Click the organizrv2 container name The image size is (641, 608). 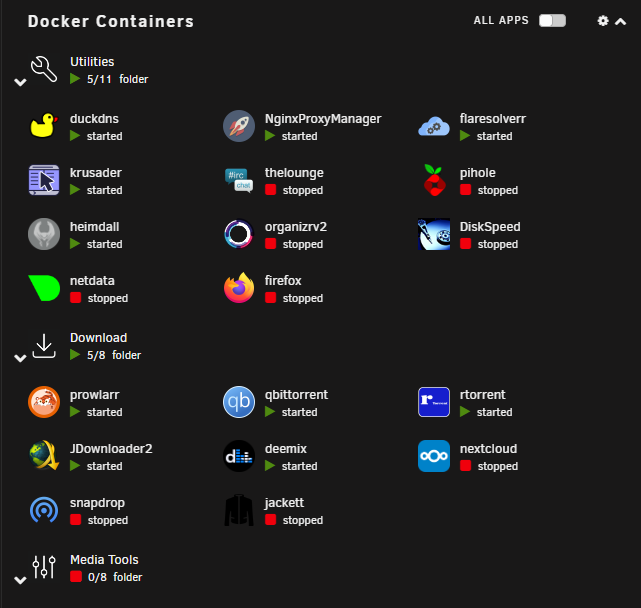296,227
